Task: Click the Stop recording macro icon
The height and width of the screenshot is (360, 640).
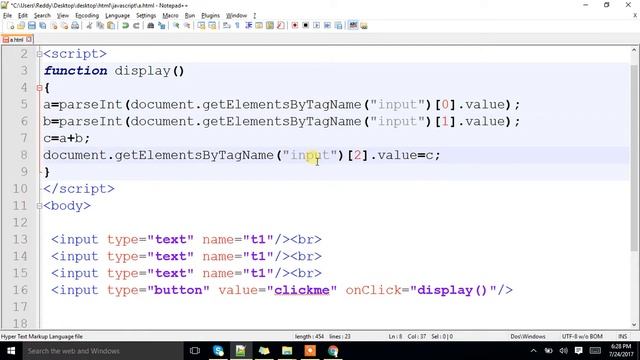Action: pos(305,26)
